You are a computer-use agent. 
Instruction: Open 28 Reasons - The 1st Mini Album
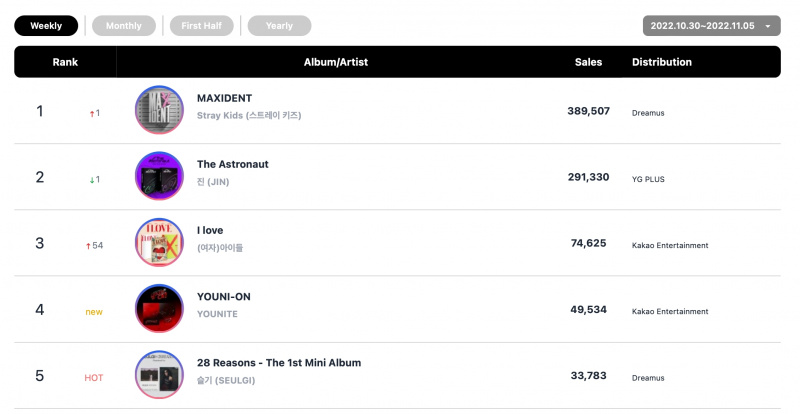[x=279, y=363]
